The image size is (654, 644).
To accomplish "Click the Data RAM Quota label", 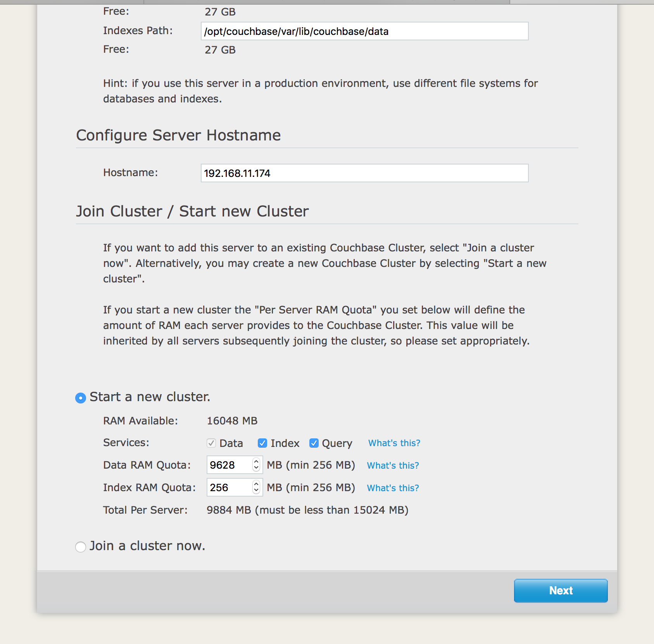I will coord(147,465).
